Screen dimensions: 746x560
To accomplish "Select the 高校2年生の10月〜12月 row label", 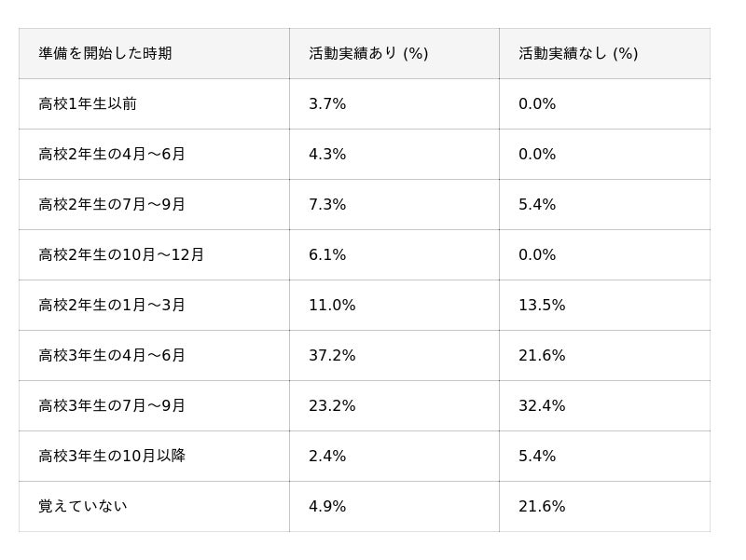I will pos(121,254).
